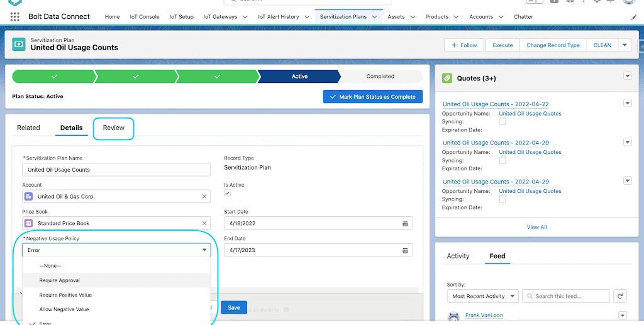644x325 pixels.
Task: Check Syncing for the 2022-04-22 quote
Action: 502,121
